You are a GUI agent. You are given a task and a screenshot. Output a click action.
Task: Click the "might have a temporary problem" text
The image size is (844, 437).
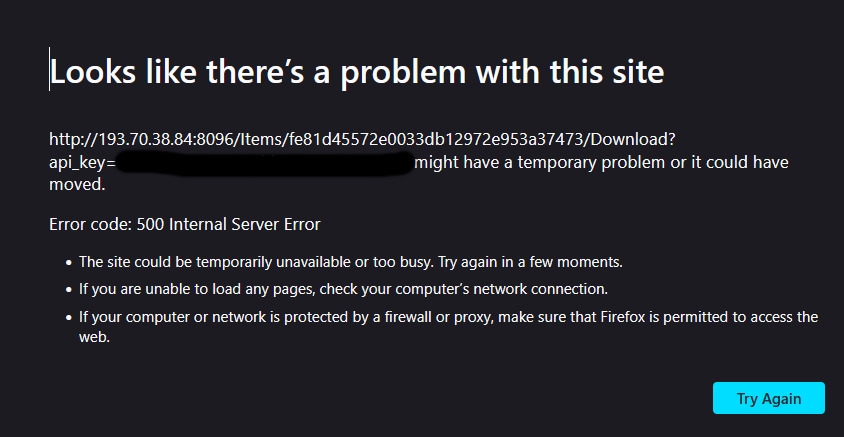tap(528, 161)
